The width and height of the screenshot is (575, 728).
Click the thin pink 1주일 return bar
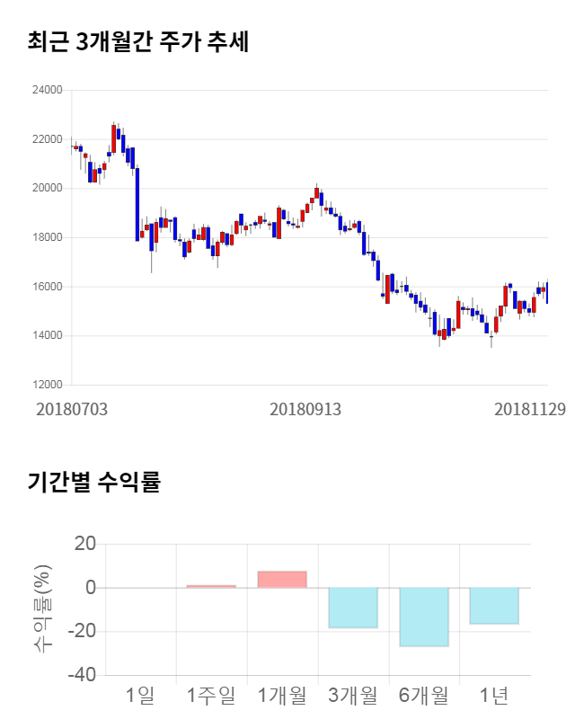[211, 586]
